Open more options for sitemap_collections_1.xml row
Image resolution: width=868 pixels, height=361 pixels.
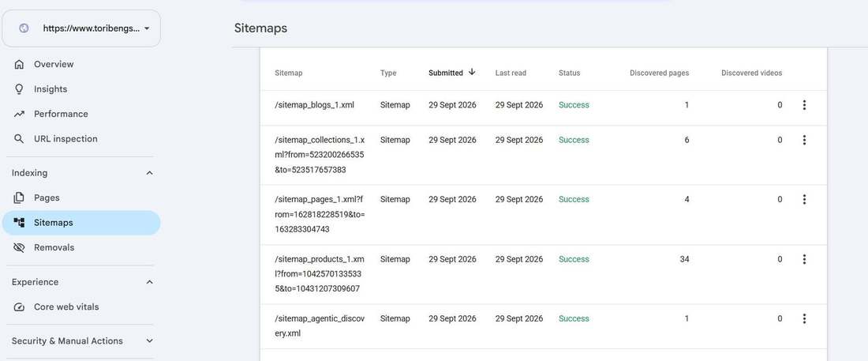click(x=804, y=141)
